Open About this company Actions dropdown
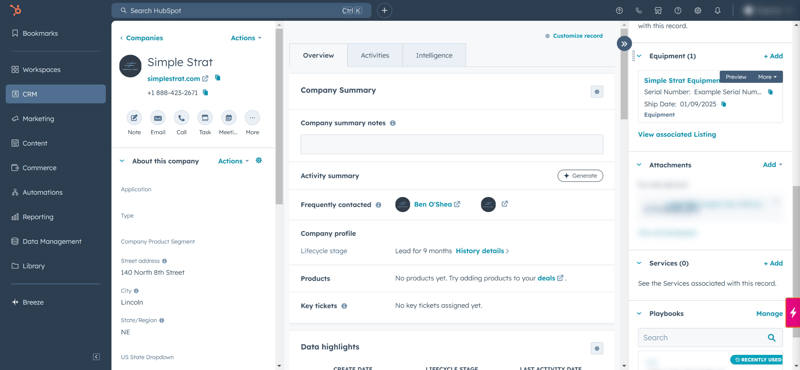800x370 pixels. coord(234,161)
